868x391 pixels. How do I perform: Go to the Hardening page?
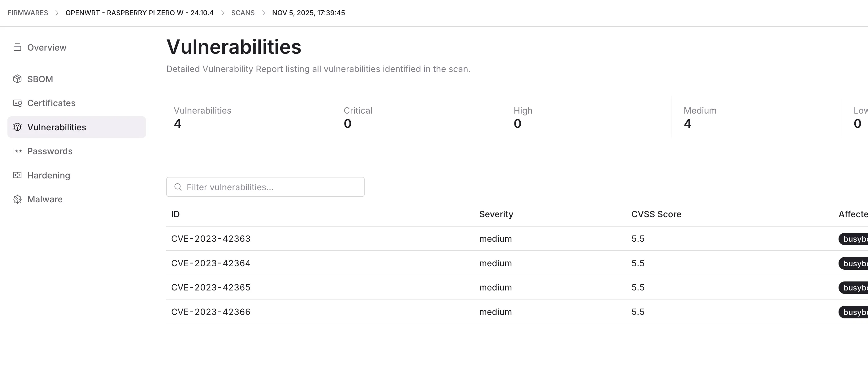click(x=49, y=175)
